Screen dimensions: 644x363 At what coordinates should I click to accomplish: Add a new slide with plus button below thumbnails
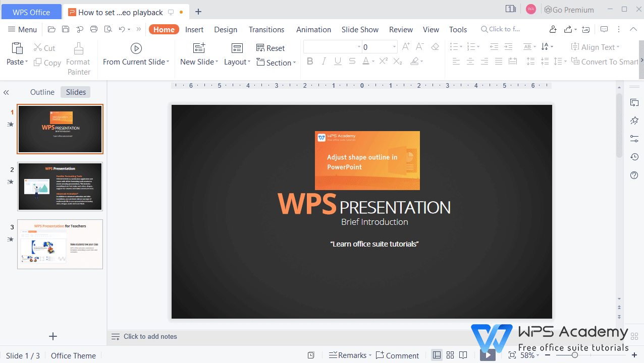(x=53, y=336)
